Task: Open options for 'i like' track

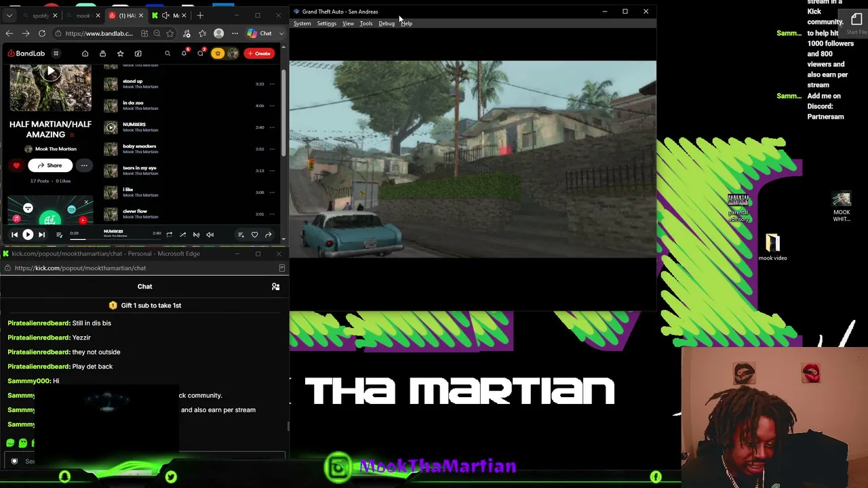Action: (272, 192)
